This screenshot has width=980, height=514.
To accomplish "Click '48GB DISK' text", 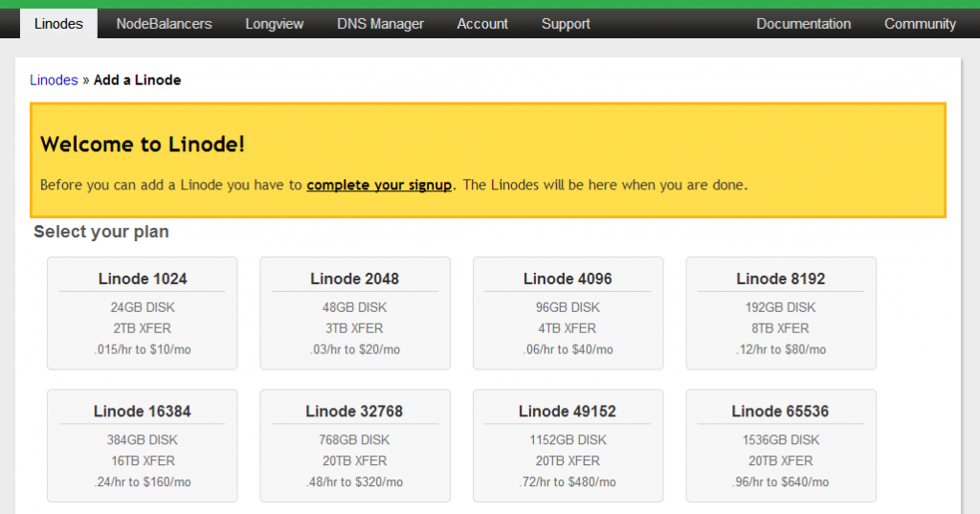I will pos(355,307).
